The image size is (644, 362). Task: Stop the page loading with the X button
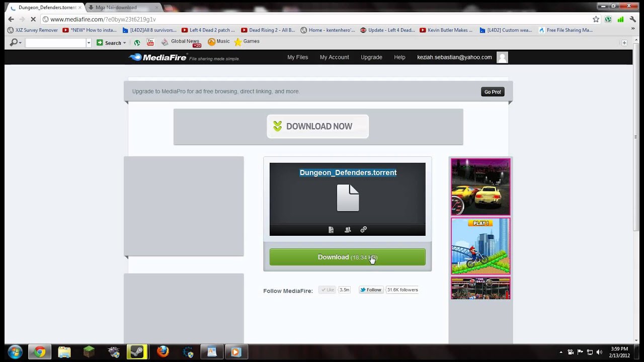[x=33, y=19]
